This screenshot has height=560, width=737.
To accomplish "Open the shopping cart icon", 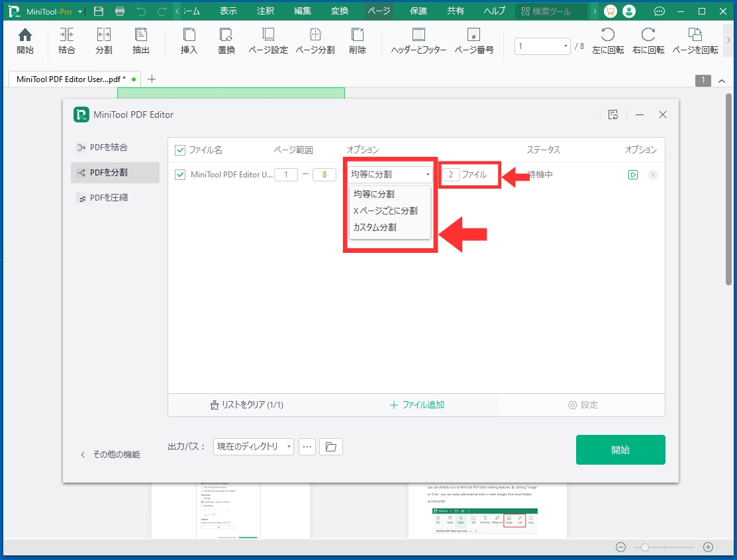I will click(x=610, y=11).
